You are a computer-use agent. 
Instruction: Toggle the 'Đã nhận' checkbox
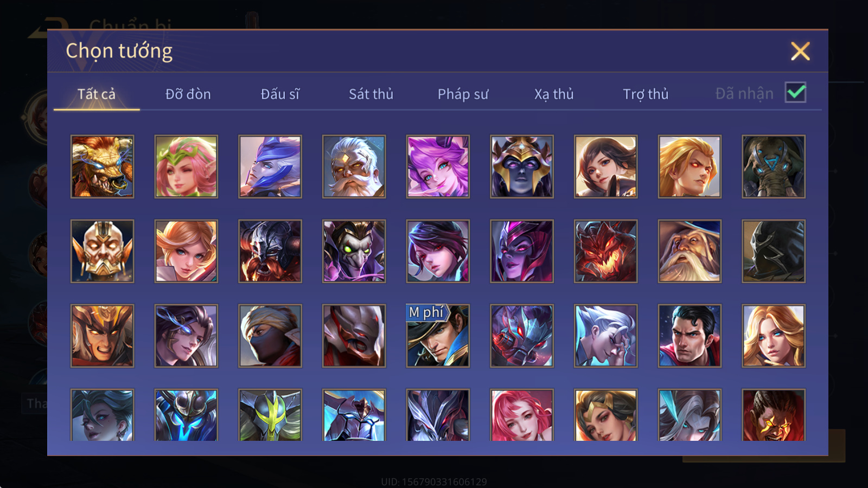[795, 93]
